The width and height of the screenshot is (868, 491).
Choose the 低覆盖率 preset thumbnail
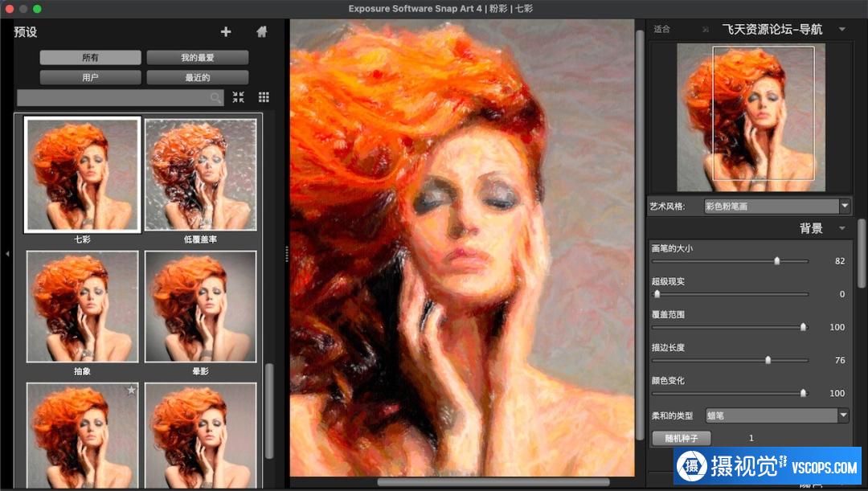point(200,175)
